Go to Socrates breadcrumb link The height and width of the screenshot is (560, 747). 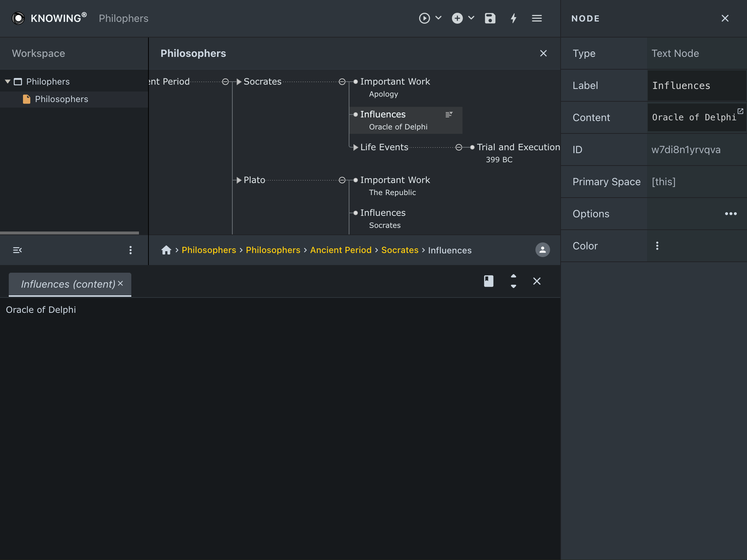tap(400, 250)
